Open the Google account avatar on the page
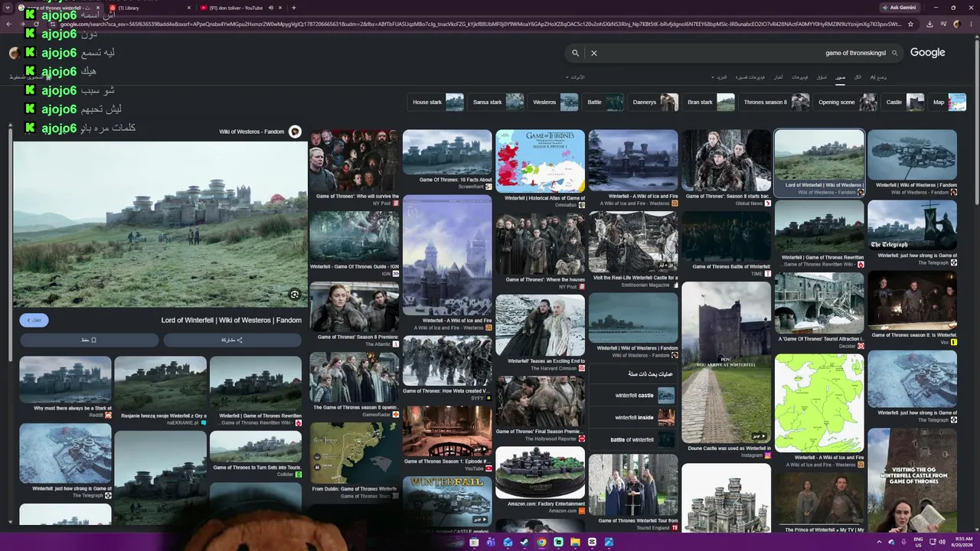The height and width of the screenshot is (551, 980). [x=14, y=53]
